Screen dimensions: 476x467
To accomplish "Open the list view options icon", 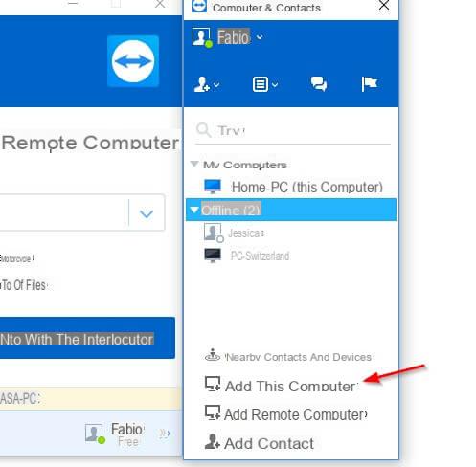I will click(261, 84).
